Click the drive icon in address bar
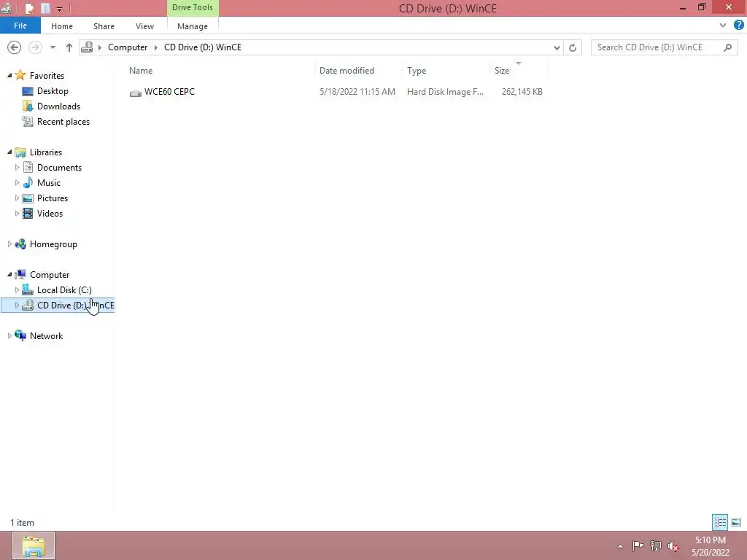 click(87, 47)
